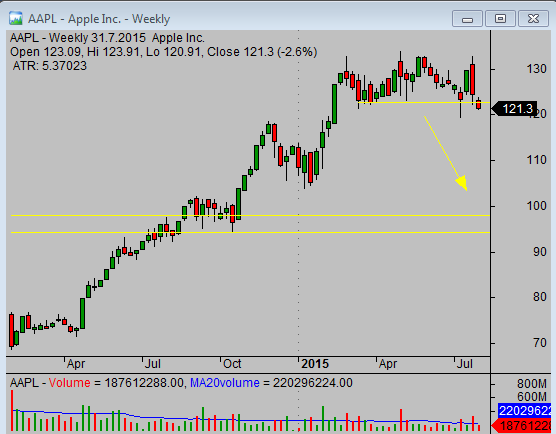
Task: Click the 80 price axis label
Action: 539,297
